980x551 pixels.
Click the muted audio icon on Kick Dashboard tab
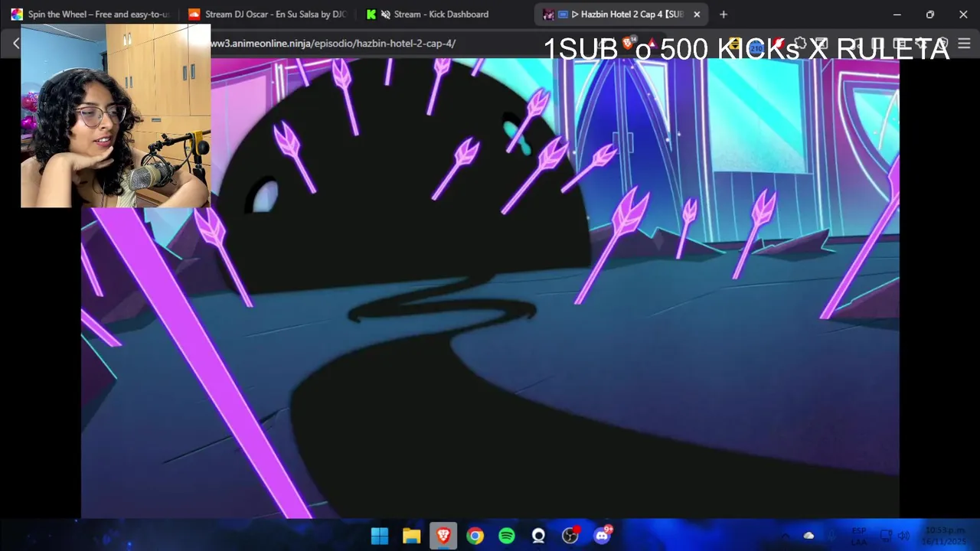(x=386, y=14)
